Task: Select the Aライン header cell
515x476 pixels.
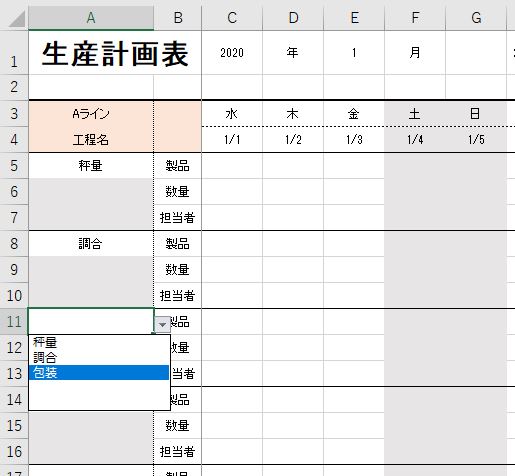Action: (91, 114)
